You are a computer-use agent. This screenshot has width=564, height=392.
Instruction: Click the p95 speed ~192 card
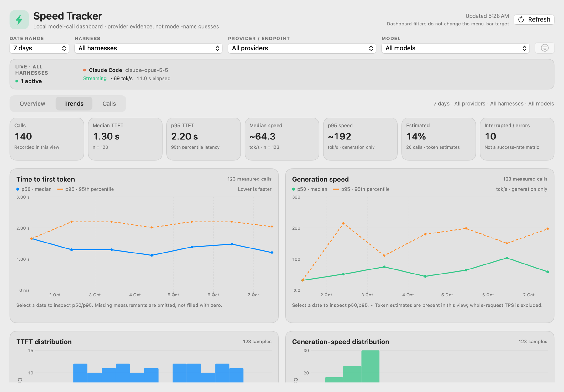(360, 139)
